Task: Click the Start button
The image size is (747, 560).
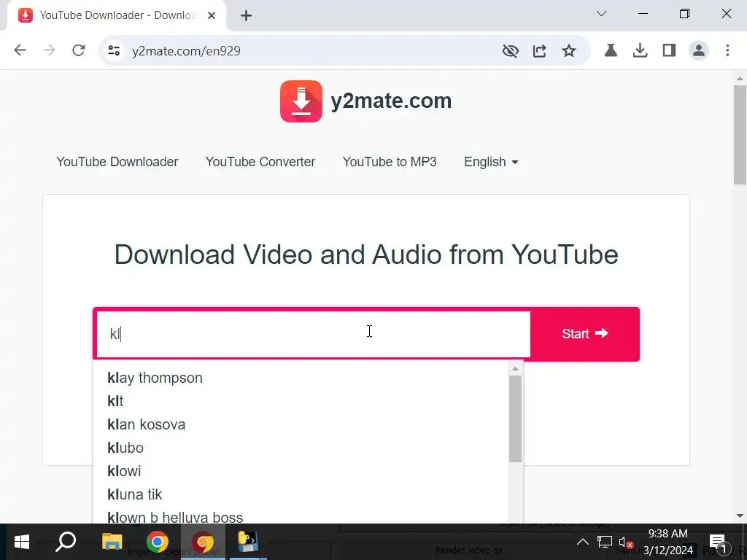Action: pos(584,334)
